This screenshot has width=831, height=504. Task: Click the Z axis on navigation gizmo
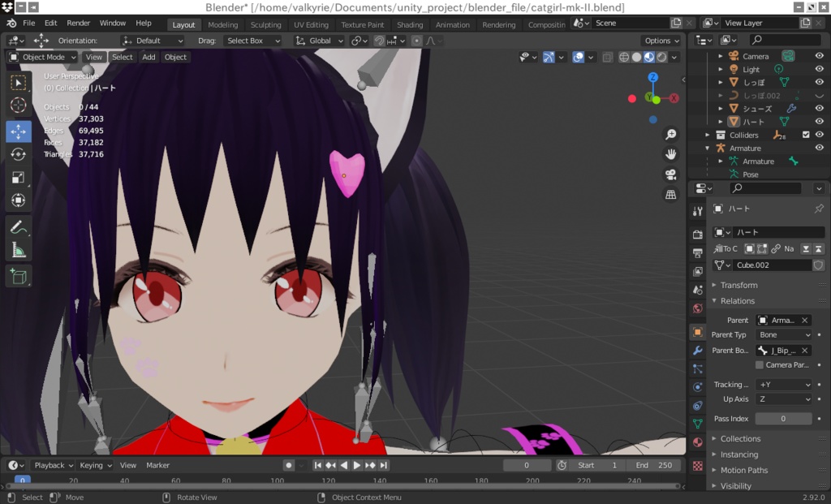653,77
